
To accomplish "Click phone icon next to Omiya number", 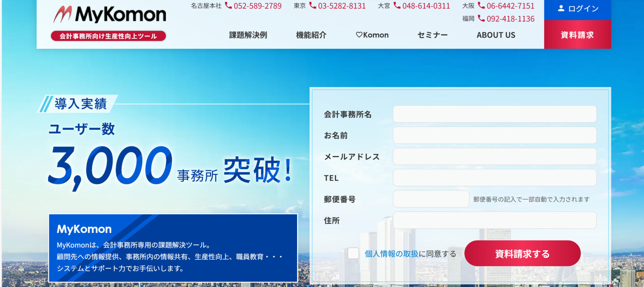I will click(x=397, y=5).
